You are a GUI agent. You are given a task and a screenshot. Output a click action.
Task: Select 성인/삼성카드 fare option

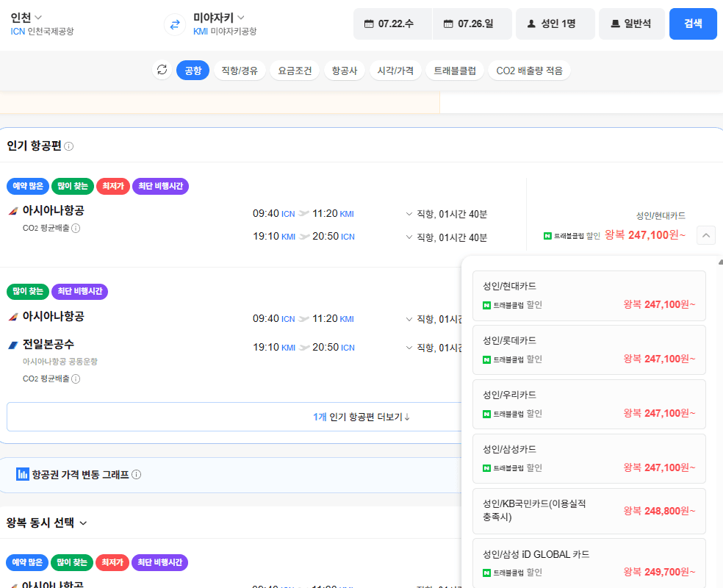(589, 459)
